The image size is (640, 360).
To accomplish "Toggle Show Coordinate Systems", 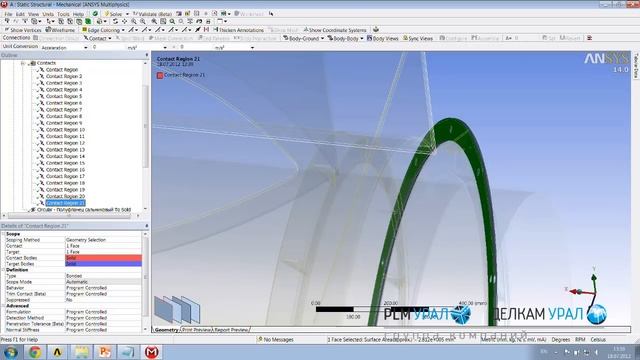I will [x=335, y=30].
